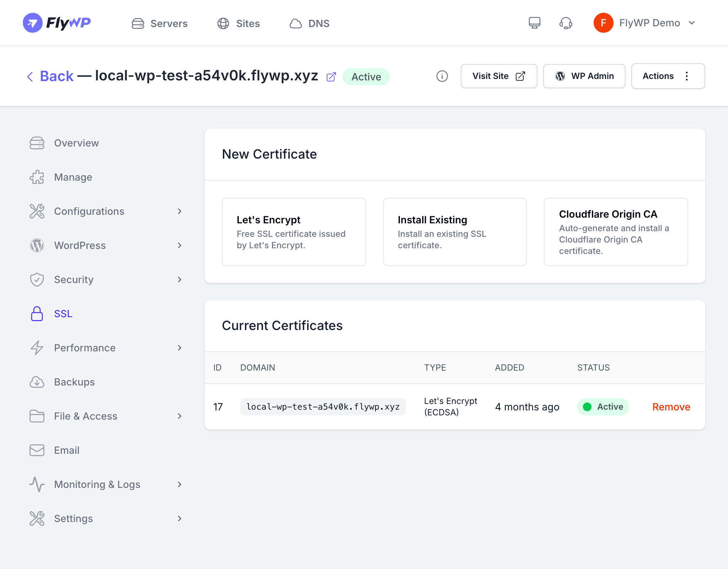The height and width of the screenshot is (569, 728).
Task: Click the green Active status pill in table
Action: point(603,407)
